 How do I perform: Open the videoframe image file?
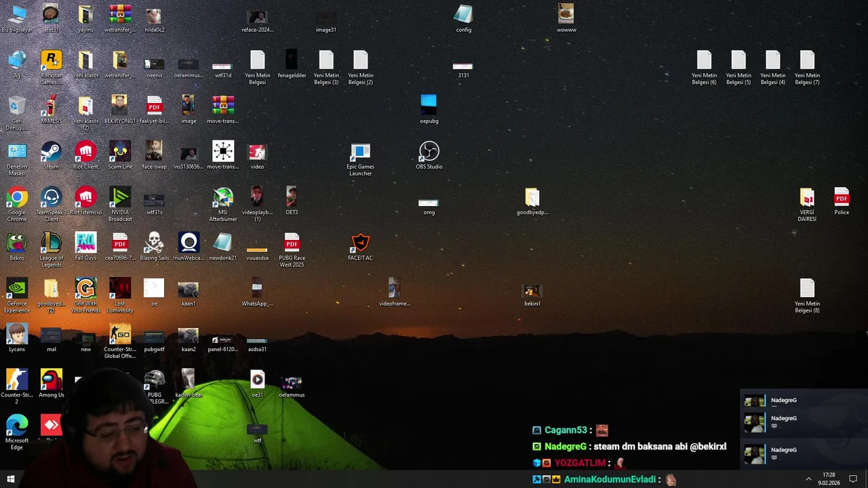point(394,292)
